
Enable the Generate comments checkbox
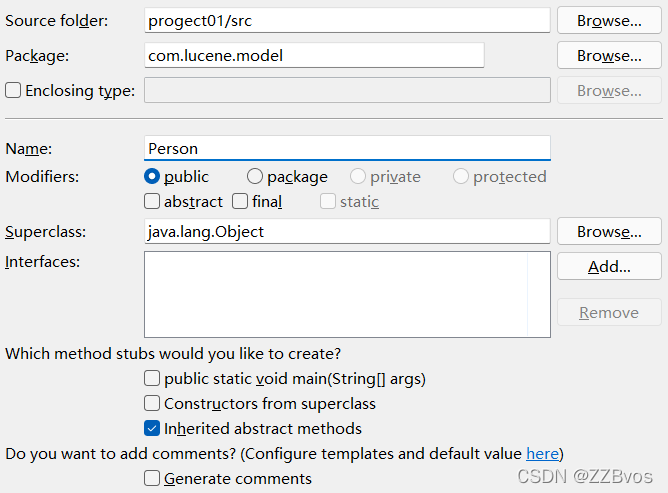pyautogui.click(x=152, y=479)
